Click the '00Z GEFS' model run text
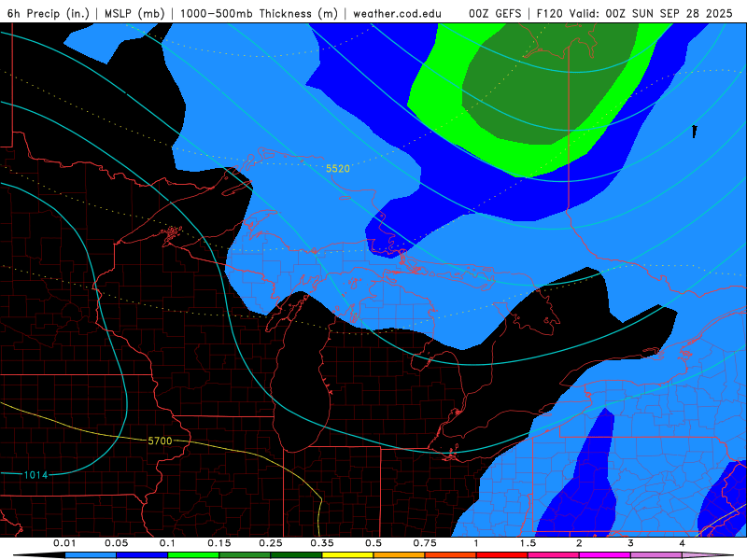Screen dimensions: 747x560 (495, 13)
